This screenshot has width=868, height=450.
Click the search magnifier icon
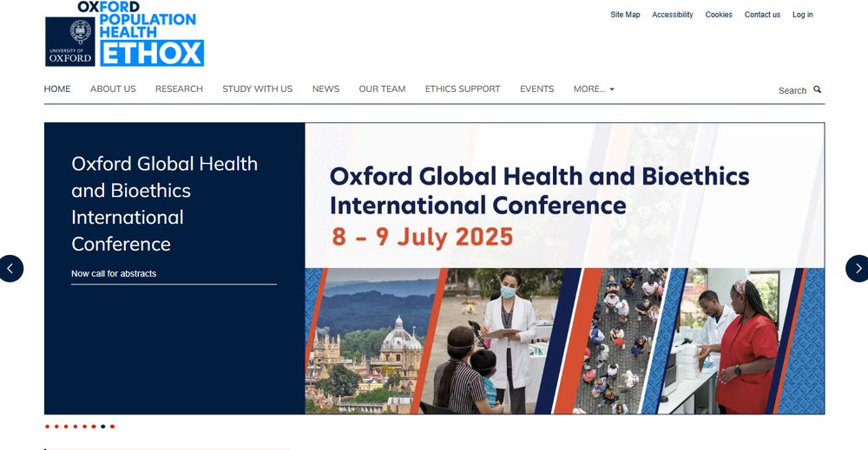tap(817, 89)
